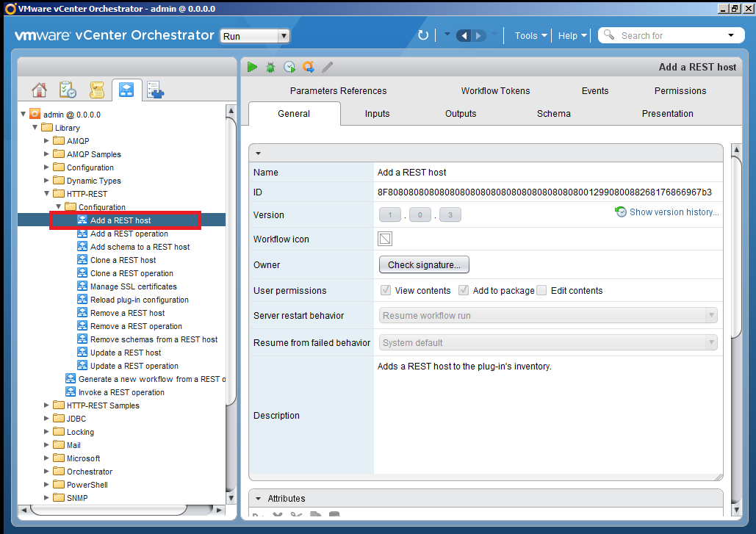Select the workflows view icon
The width and height of the screenshot is (756, 534).
[126, 90]
